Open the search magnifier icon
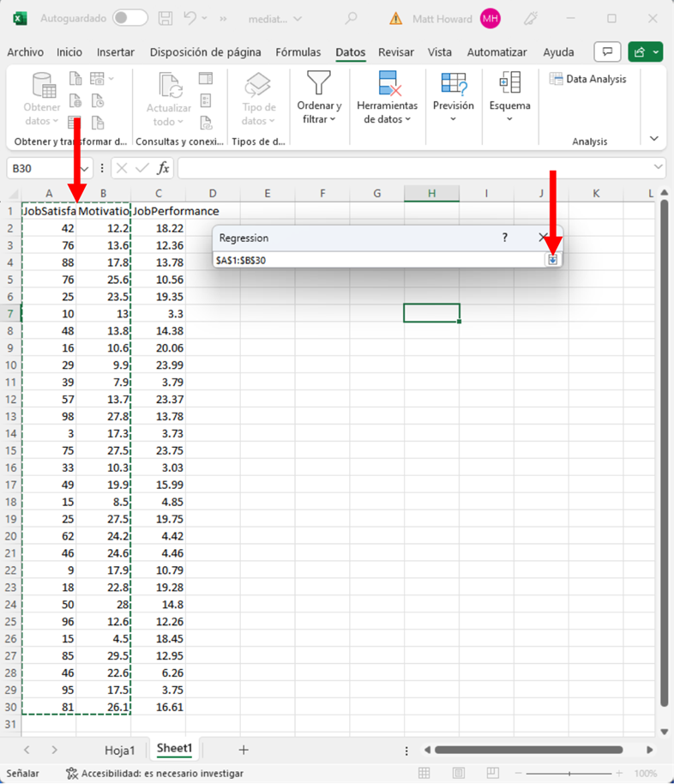The image size is (674, 784). pyautogui.click(x=351, y=18)
